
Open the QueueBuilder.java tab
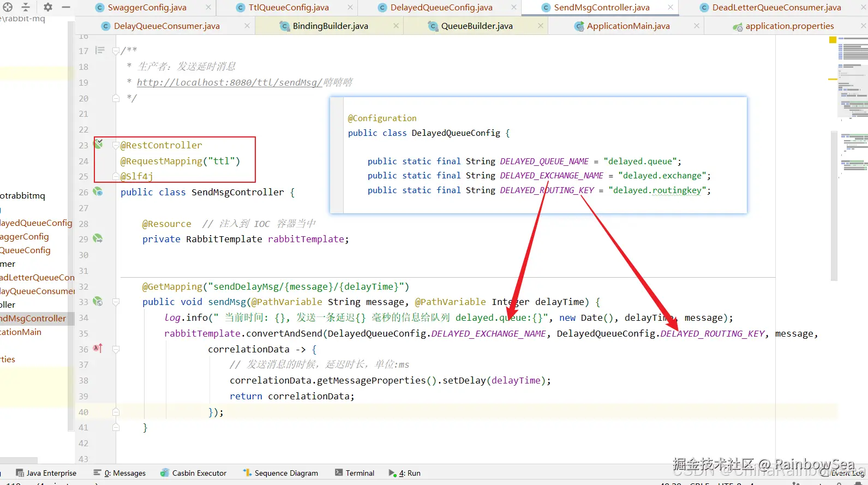point(477,26)
